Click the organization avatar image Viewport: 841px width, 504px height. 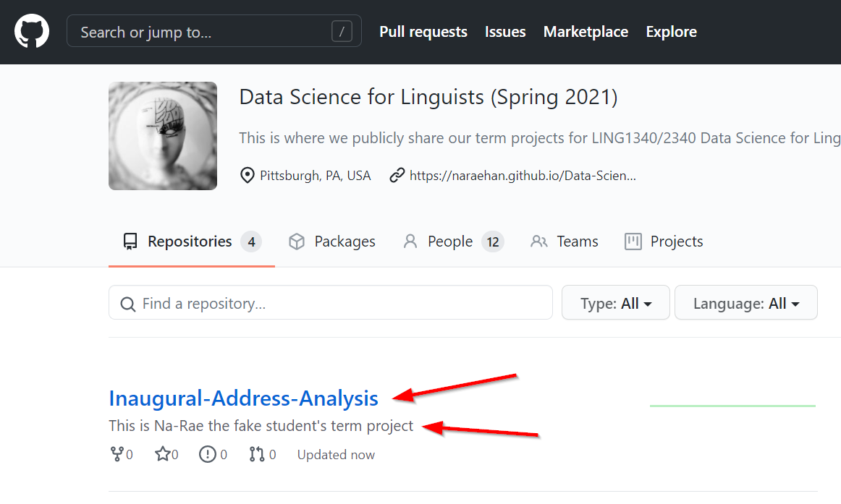163,136
